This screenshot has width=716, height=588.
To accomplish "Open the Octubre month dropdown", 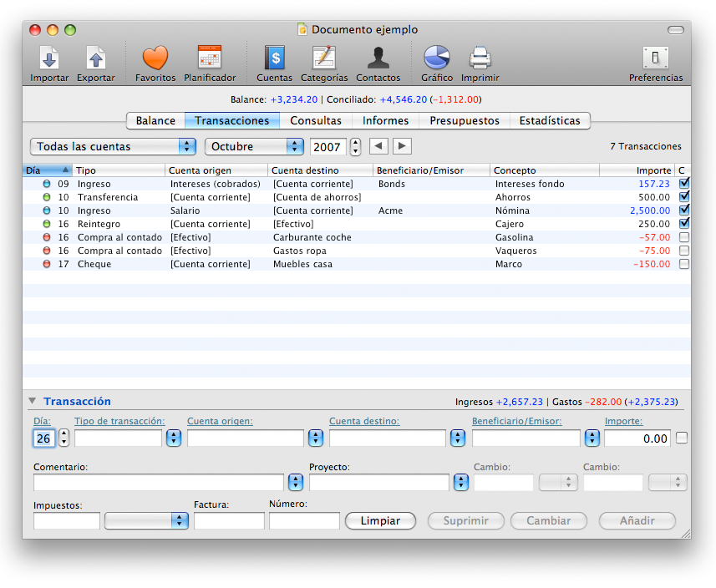I will [253, 147].
